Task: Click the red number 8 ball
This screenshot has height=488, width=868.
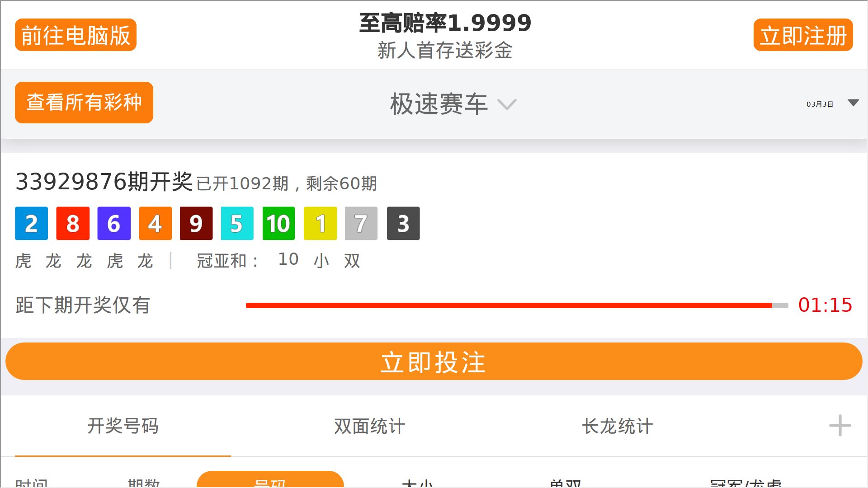Action: tap(73, 223)
